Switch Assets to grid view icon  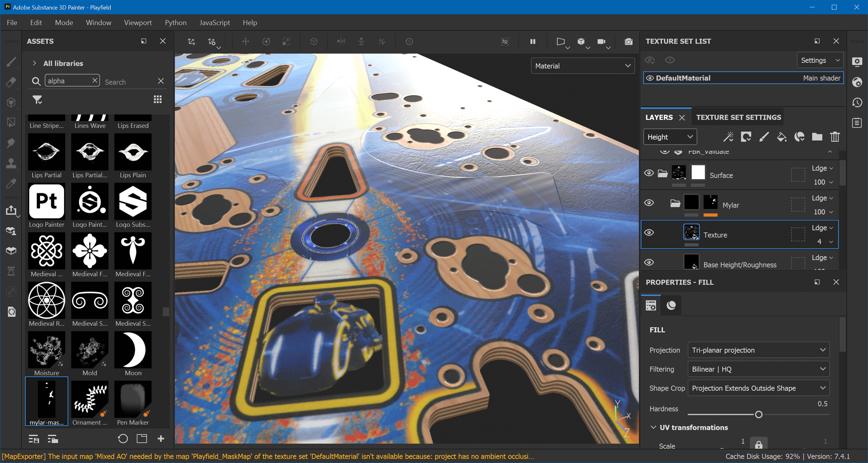pyautogui.click(x=158, y=99)
